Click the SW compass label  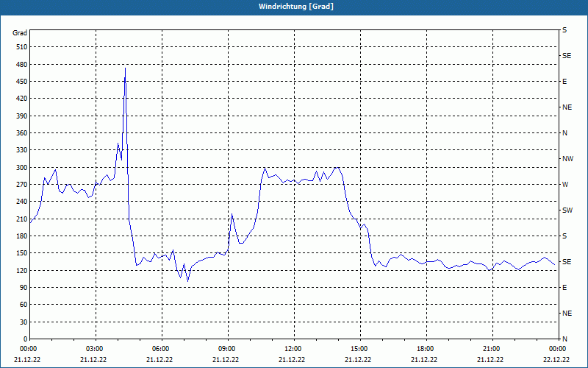point(567,210)
